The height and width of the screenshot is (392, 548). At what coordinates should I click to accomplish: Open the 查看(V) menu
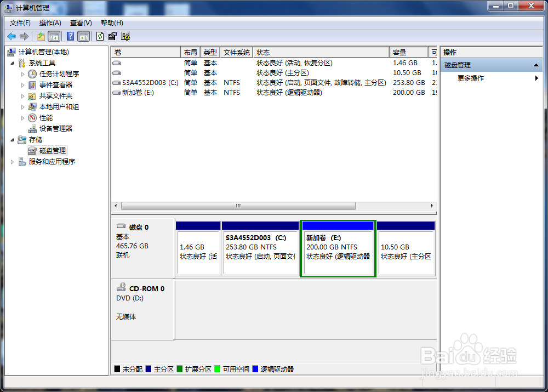pyautogui.click(x=81, y=23)
